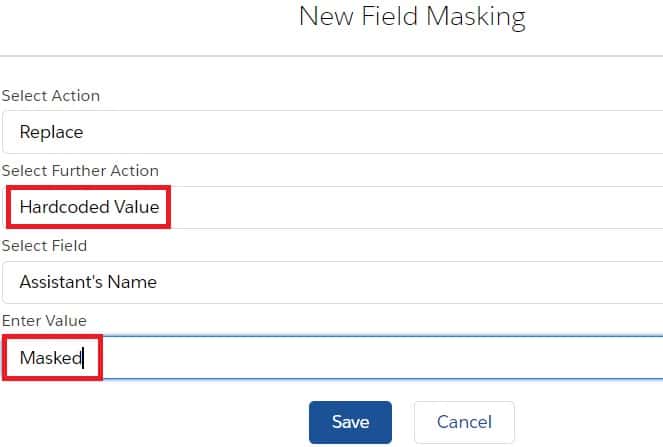Click the Enter Value label
This screenshot has height=447, width=663.
click(x=44, y=320)
